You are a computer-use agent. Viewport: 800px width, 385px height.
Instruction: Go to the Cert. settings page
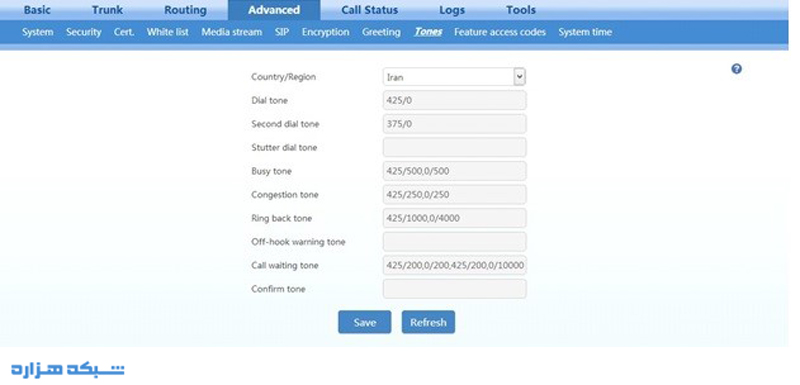(124, 32)
